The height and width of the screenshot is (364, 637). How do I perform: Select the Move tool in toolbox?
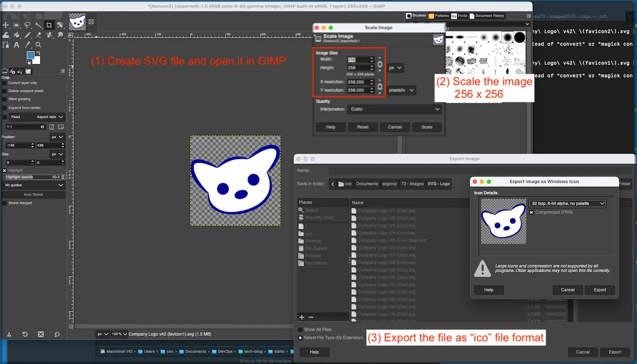6,25
